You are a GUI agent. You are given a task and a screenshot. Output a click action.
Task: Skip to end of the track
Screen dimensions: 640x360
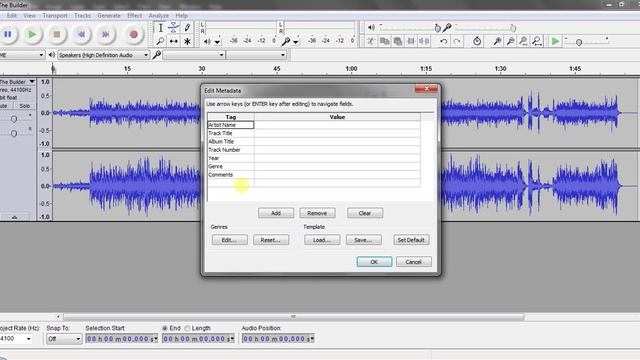click(106, 35)
